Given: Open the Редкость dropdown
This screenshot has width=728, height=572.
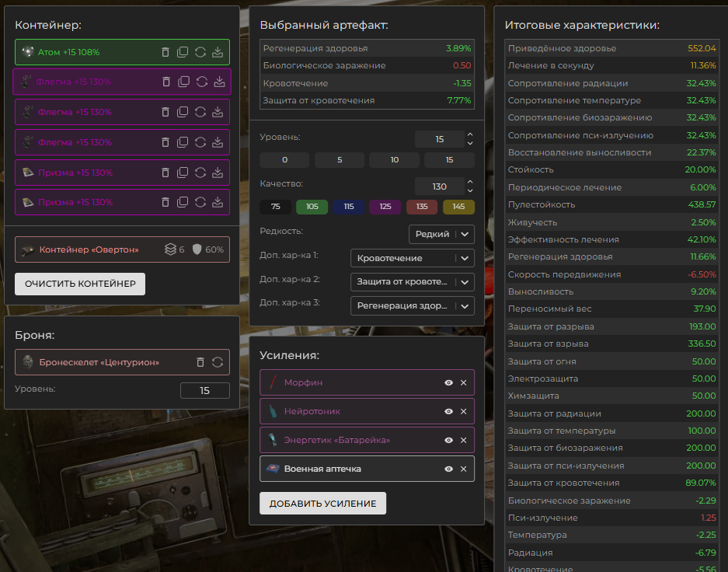Looking at the screenshot, I should [x=441, y=234].
